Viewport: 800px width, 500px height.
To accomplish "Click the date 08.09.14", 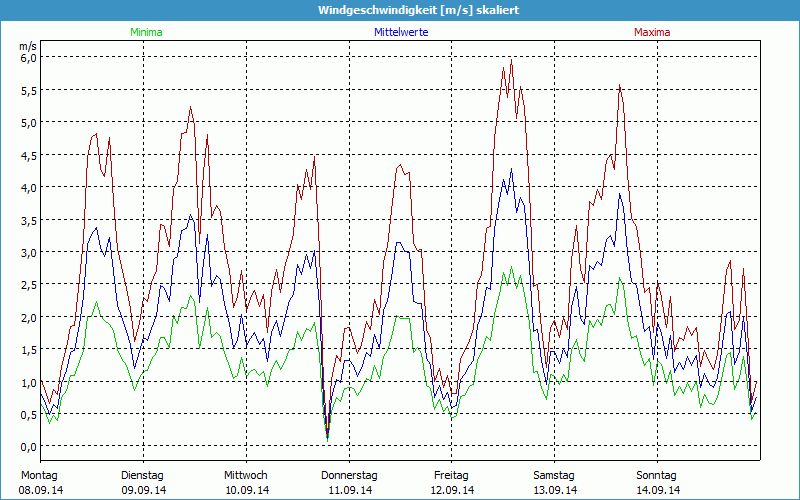I will coord(41,490).
